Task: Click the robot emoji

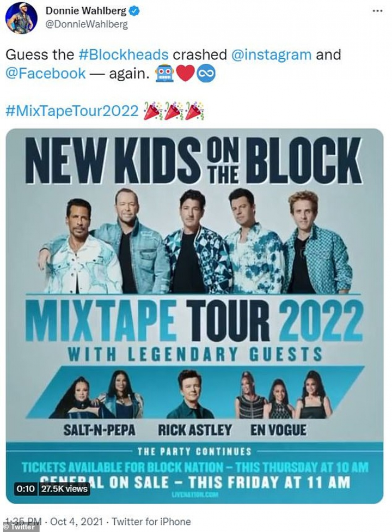Action: [164, 74]
